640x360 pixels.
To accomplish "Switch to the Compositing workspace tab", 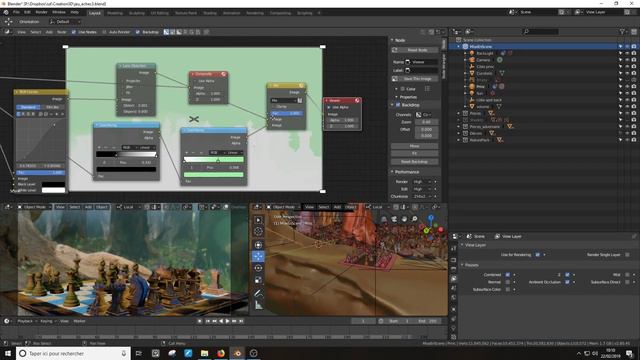I will (280, 13).
